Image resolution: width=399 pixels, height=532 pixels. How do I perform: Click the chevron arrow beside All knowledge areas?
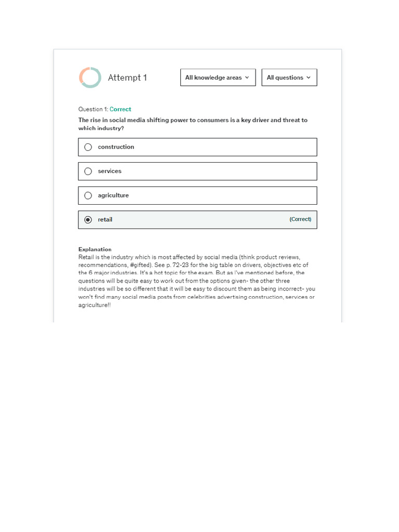point(247,77)
